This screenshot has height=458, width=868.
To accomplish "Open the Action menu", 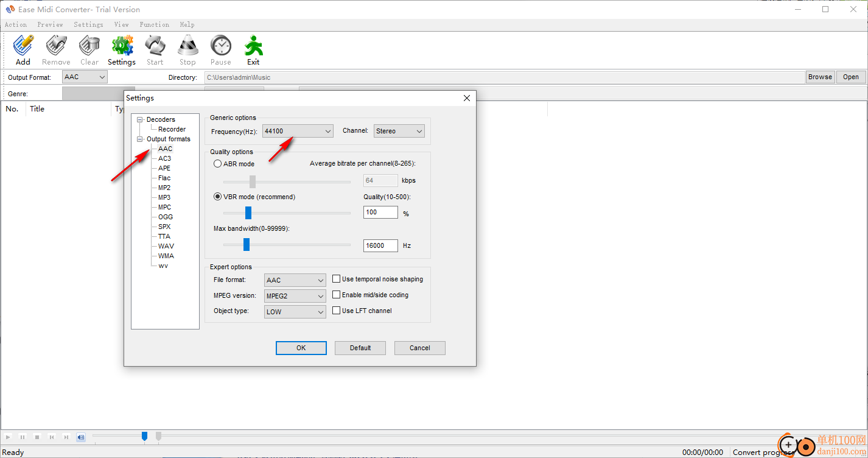I will pyautogui.click(x=16, y=24).
